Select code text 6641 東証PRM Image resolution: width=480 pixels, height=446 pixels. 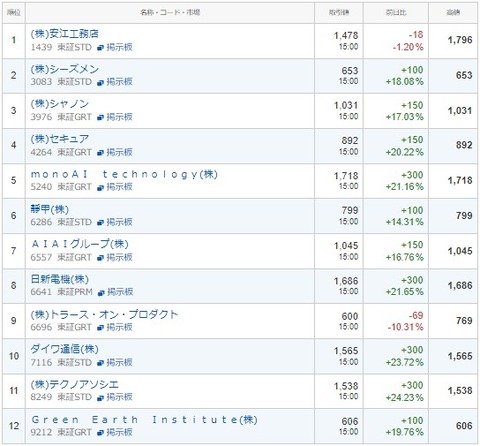pos(61,292)
